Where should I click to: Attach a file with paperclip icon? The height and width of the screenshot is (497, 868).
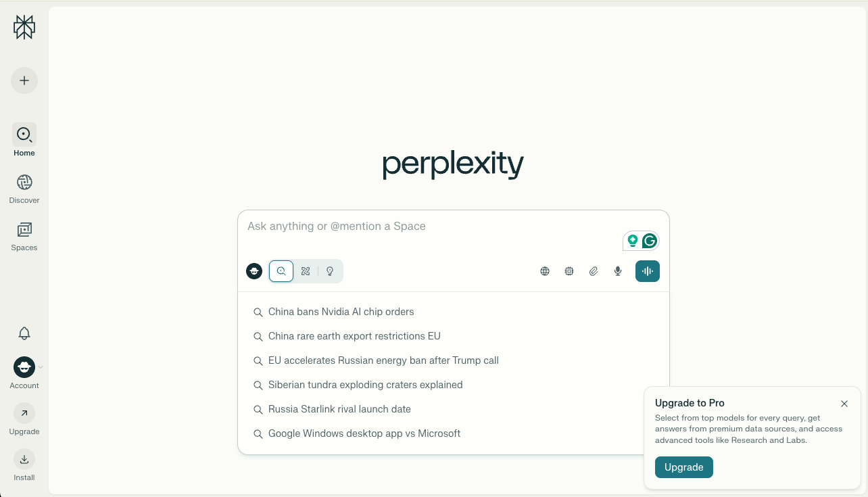click(594, 271)
